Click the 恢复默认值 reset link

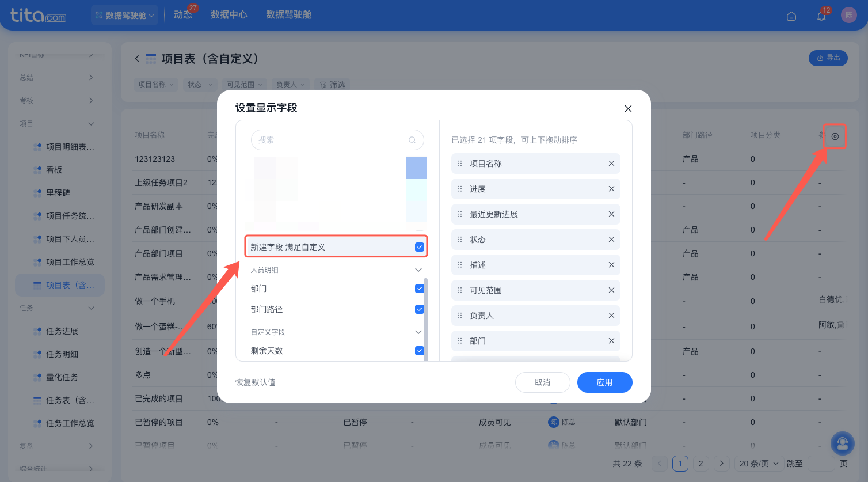click(255, 382)
